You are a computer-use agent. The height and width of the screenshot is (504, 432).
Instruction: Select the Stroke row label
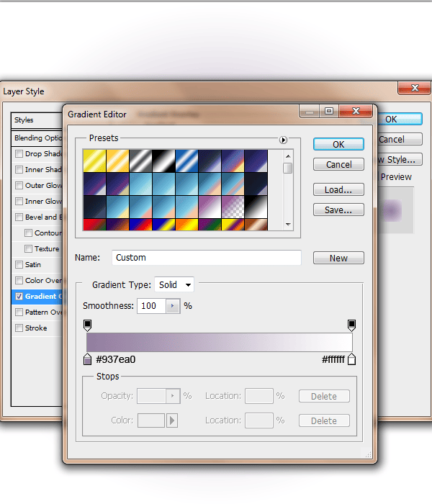pos(36,328)
